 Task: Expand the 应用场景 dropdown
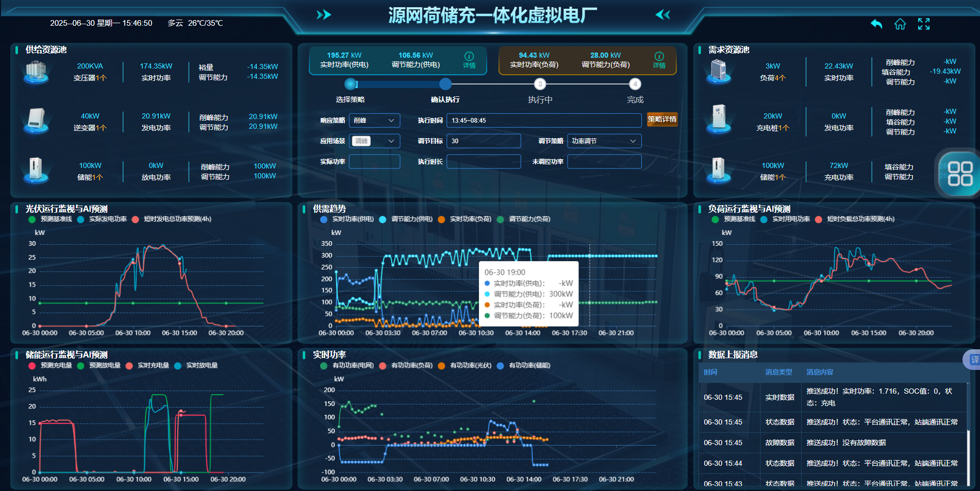point(374,141)
